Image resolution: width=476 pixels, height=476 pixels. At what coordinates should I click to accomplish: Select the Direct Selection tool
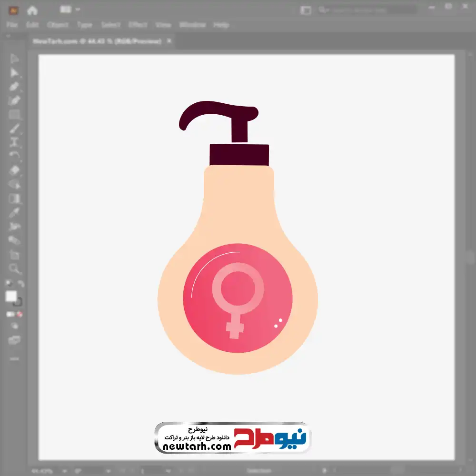[x=14, y=72]
